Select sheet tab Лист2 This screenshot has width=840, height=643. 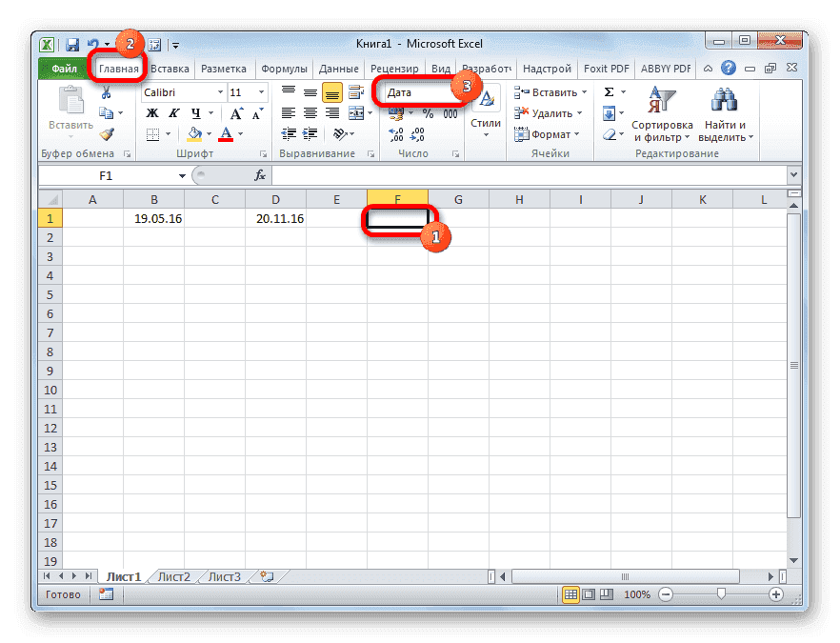(175, 576)
